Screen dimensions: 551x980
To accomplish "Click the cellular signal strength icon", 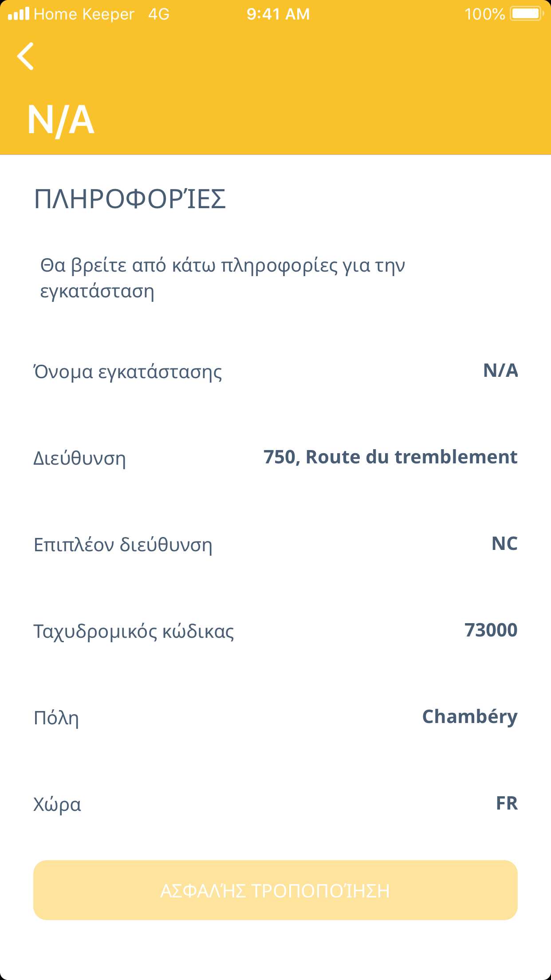I will click(19, 14).
